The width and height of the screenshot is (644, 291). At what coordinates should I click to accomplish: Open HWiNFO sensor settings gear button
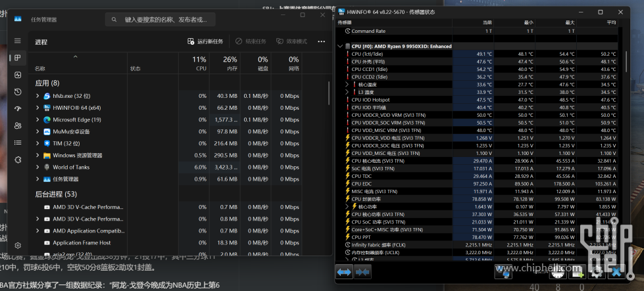pyautogui.click(x=597, y=271)
